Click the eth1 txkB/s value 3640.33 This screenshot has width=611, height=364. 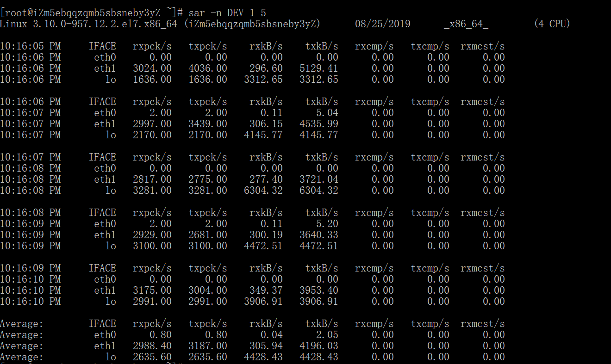pyautogui.click(x=319, y=235)
